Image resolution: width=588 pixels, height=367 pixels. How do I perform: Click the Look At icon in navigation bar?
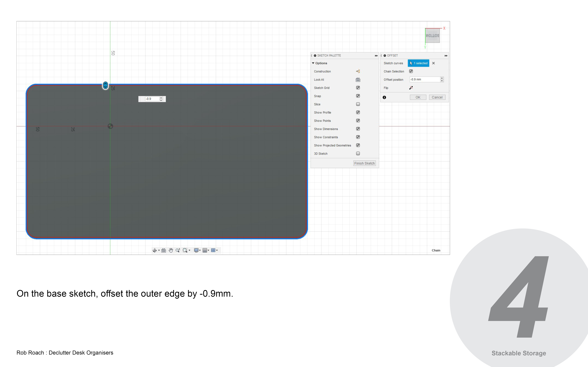click(x=164, y=250)
